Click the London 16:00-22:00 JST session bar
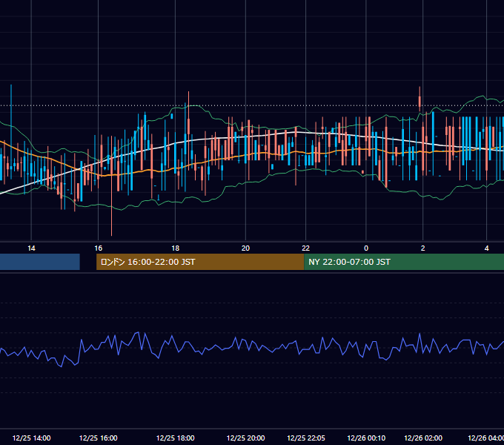 [x=200, y=262]
